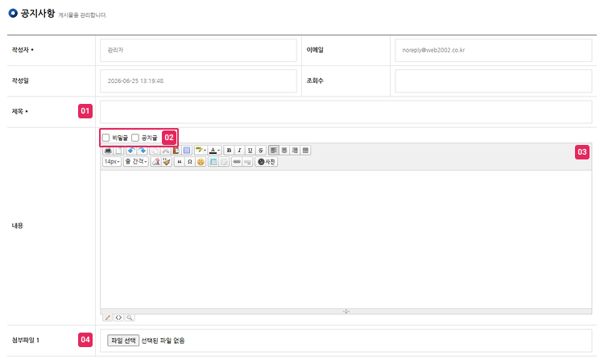Align text to the right
This screenshot has width=604, height=364.
tap(295, 151)
